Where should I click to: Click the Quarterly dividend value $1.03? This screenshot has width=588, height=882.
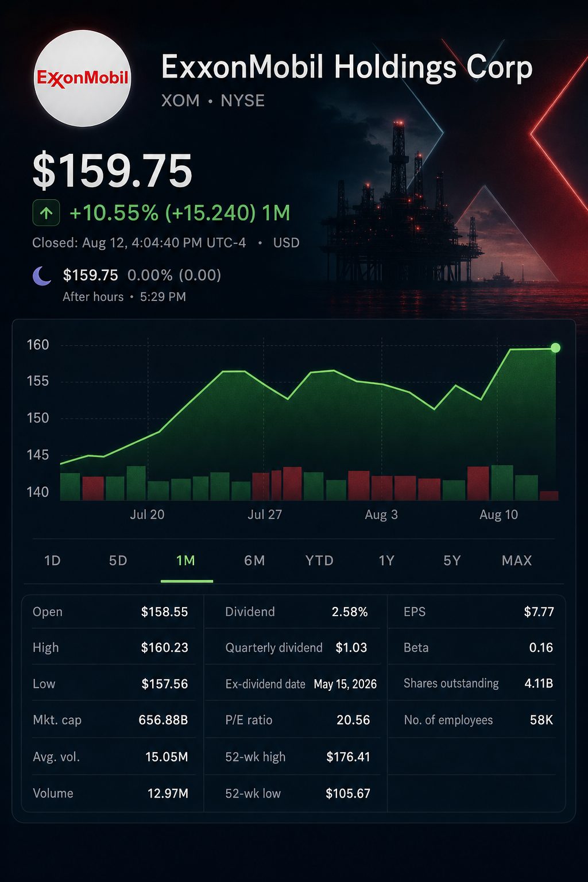351,648
